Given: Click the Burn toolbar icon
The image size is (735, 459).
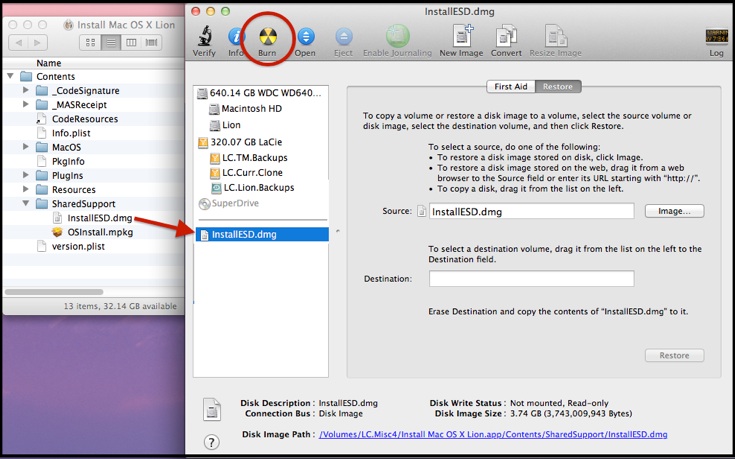Looking at the screenshot, I should (x=268, y=36).
